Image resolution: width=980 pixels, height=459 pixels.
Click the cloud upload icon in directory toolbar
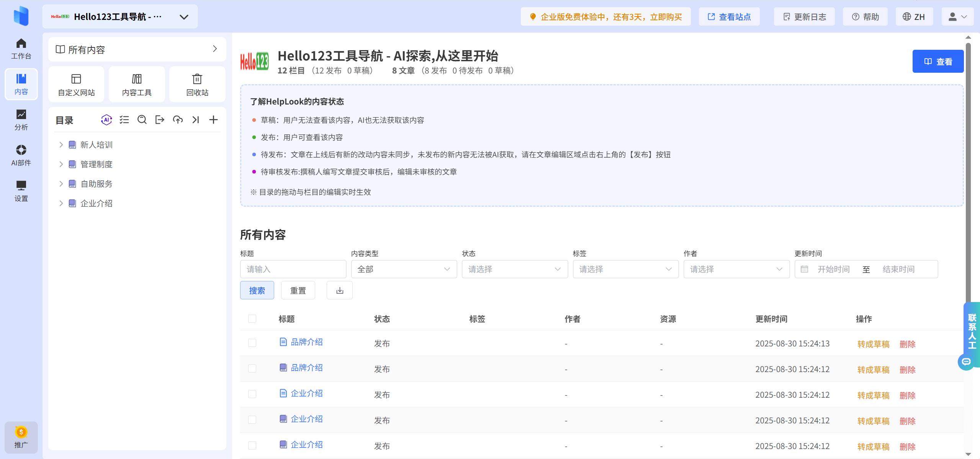(x=178, y=119)
